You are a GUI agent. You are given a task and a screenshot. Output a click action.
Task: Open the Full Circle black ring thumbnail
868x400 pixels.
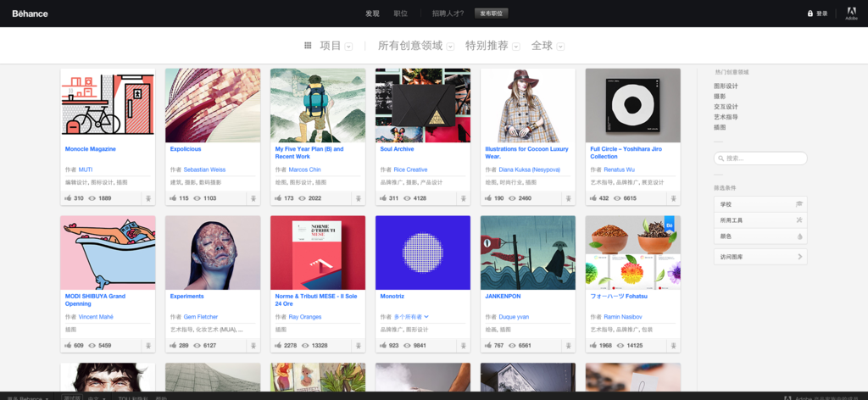point(632,105)
